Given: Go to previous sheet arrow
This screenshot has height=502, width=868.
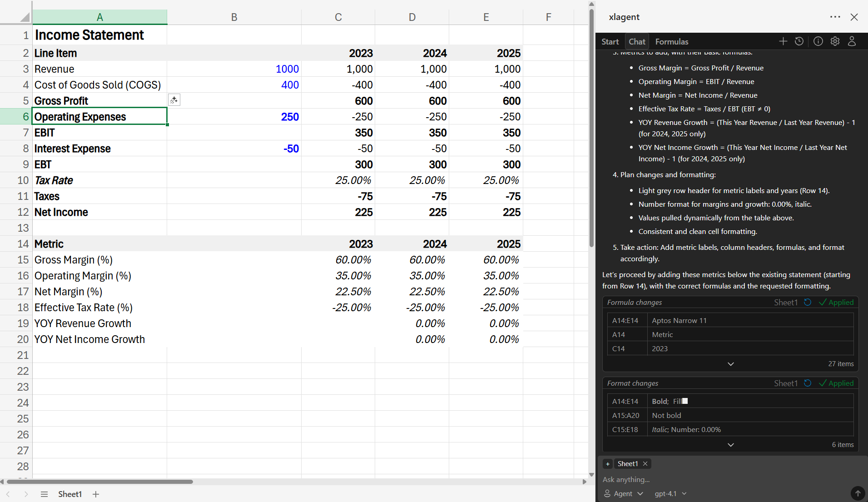Looking at the screenshot, I should [x=8, y=494].
